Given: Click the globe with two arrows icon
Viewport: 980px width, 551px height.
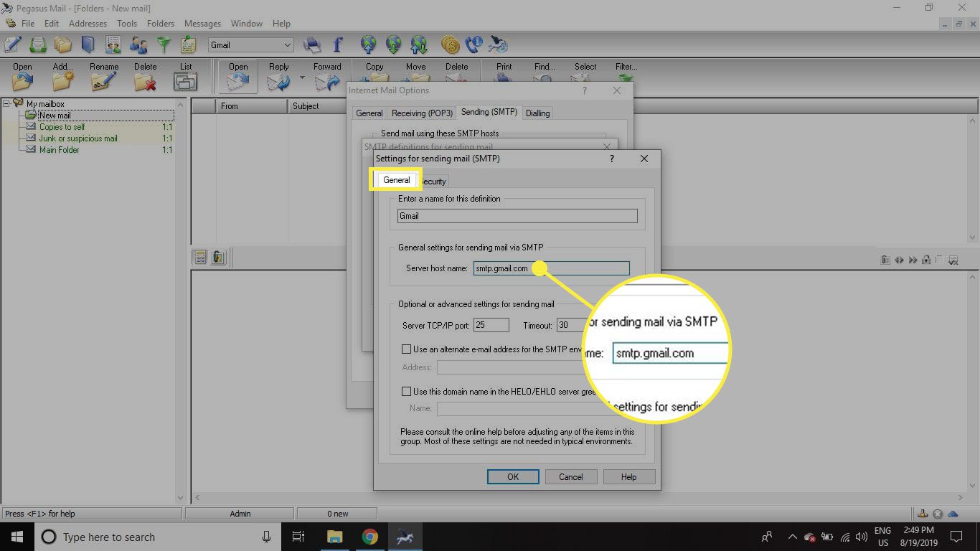Looking at the screenshot, I should pyautogui.click(x=419, y=44).
